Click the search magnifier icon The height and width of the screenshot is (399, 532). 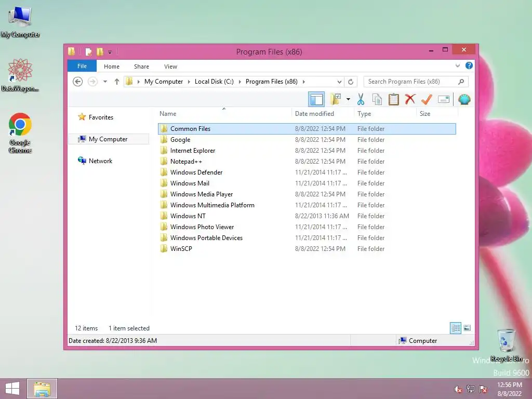[x=461, y=82]
